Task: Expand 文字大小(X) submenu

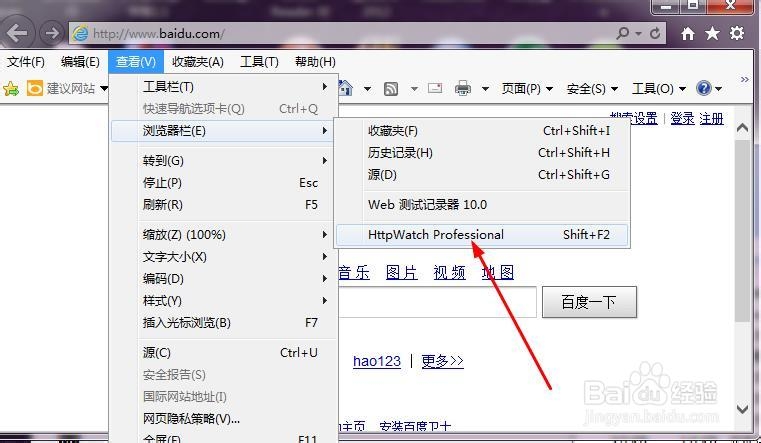Action: coord(223,257)
